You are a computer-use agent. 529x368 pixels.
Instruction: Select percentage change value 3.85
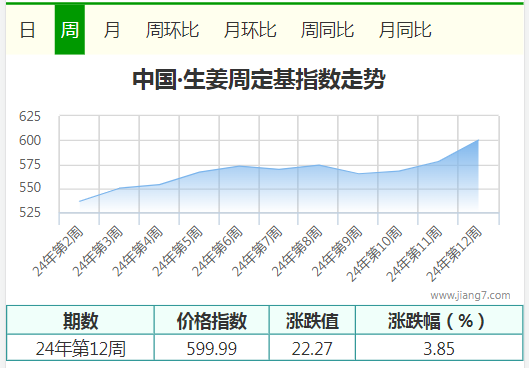point(439,348)
